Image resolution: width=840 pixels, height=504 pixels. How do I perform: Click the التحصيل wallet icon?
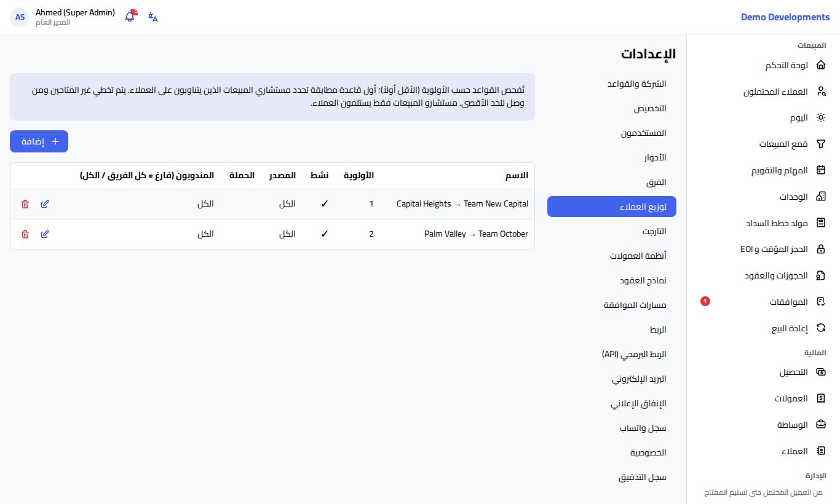(x=820, y=372)
